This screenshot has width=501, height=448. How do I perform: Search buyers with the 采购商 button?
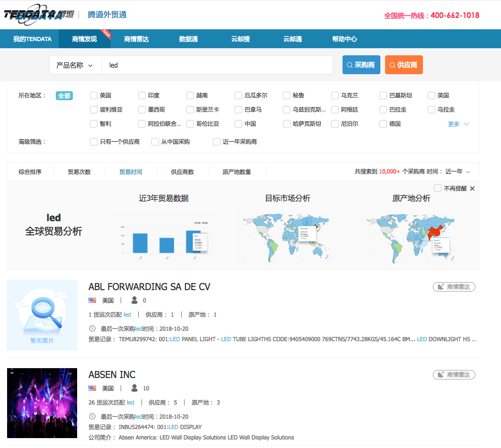(x=361, y=65)
